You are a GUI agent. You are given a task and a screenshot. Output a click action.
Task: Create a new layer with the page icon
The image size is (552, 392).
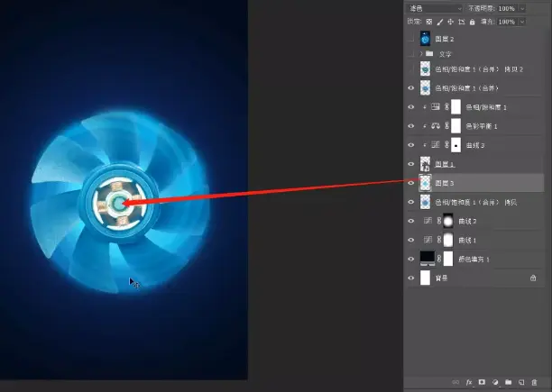(521, 382)
